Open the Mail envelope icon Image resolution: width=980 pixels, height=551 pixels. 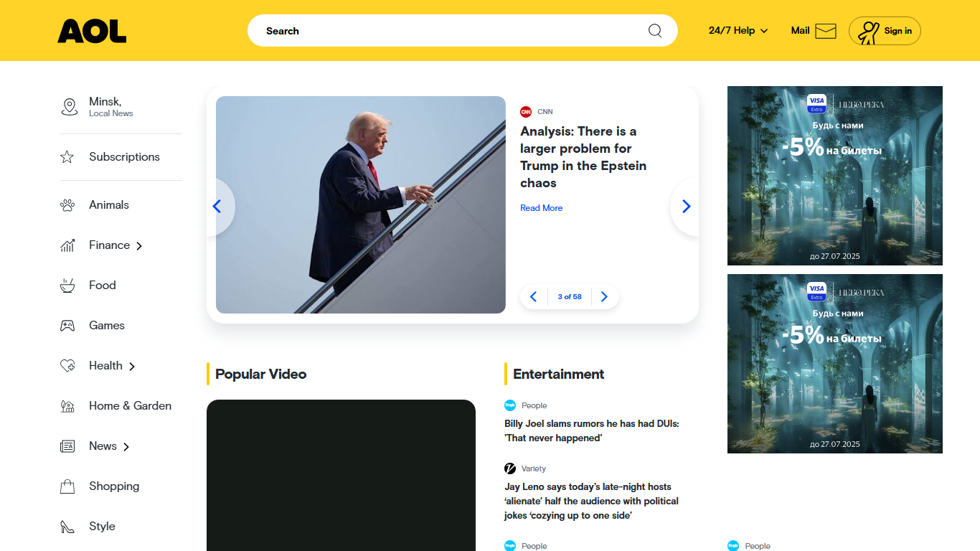click(x=826, y=31)
